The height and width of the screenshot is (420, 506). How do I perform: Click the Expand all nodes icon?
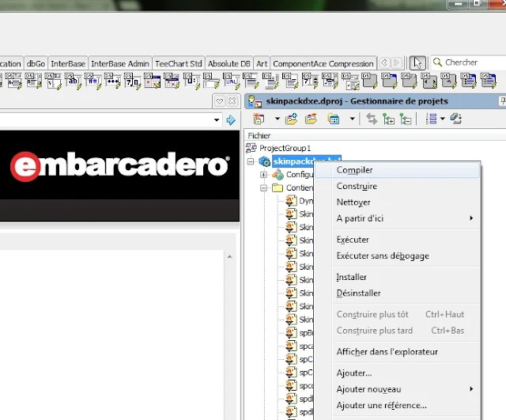(x=388, y=119)
